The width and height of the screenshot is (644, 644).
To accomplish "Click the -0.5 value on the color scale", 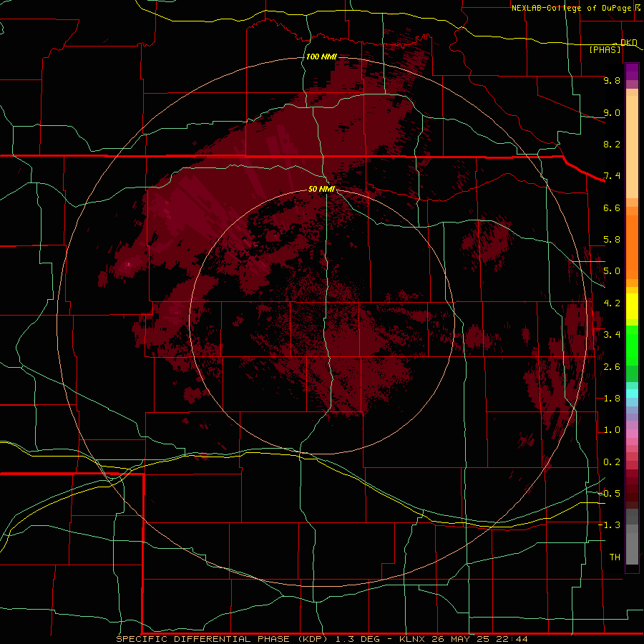I will tap(609, 494).
